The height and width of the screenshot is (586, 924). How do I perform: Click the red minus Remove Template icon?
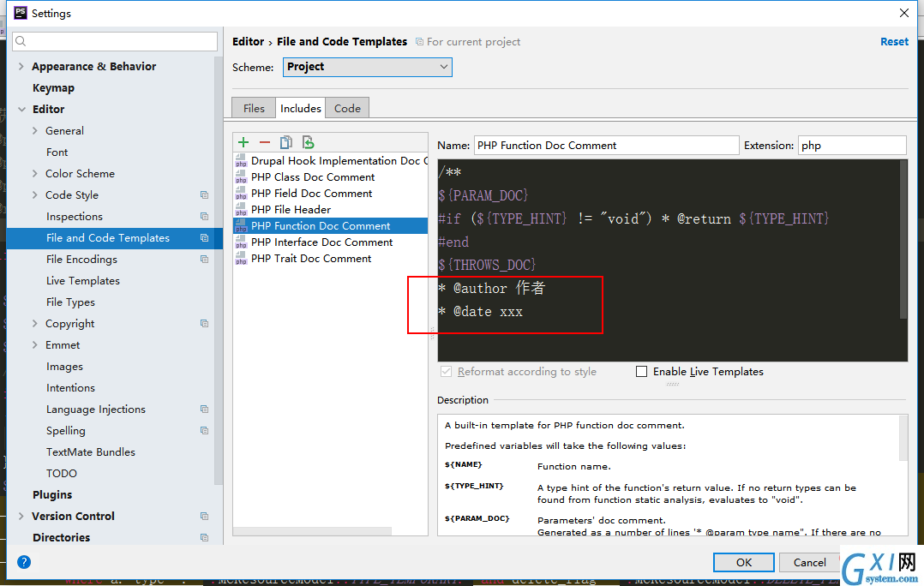tap(265, 142)
